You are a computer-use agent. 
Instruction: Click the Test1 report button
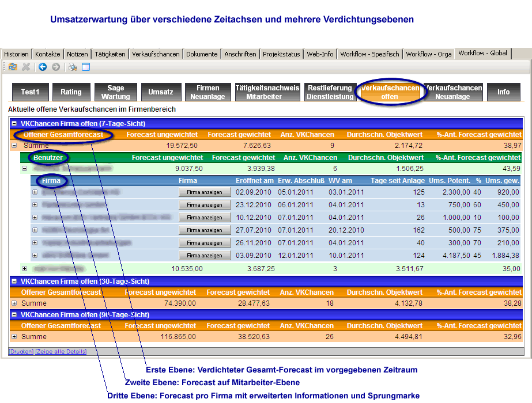click(x=30, y=92)
